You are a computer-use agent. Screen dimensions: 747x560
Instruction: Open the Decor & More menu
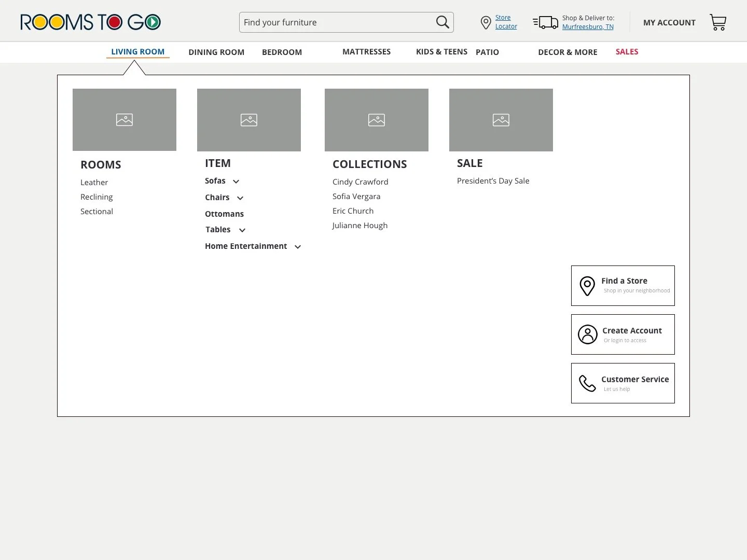(568, 52)
